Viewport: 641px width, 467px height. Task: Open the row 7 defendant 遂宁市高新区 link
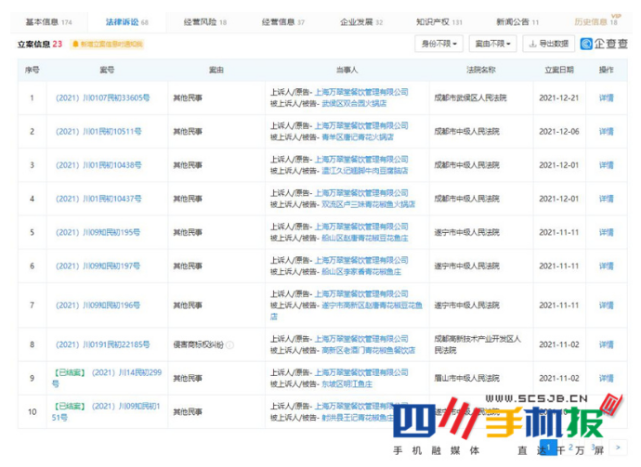346,311
